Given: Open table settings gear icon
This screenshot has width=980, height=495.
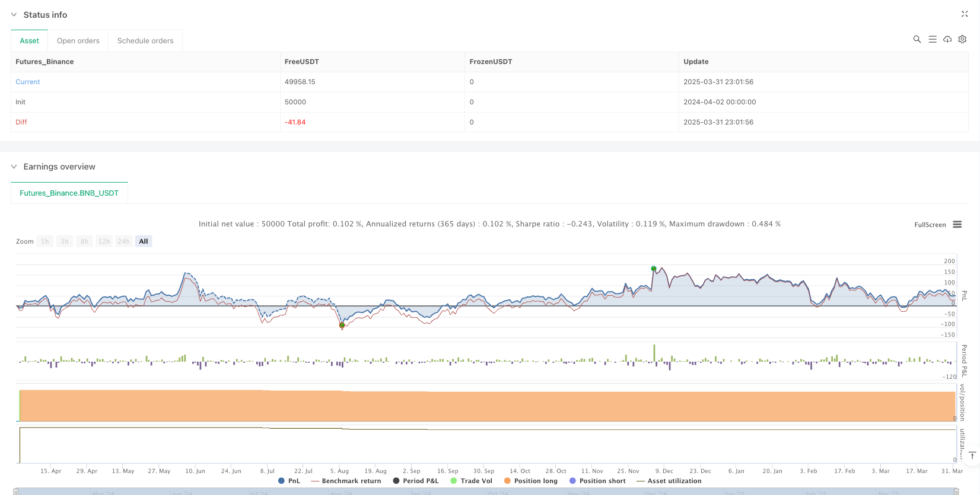Looking at the screenshot, I should [x=962, y=39].
